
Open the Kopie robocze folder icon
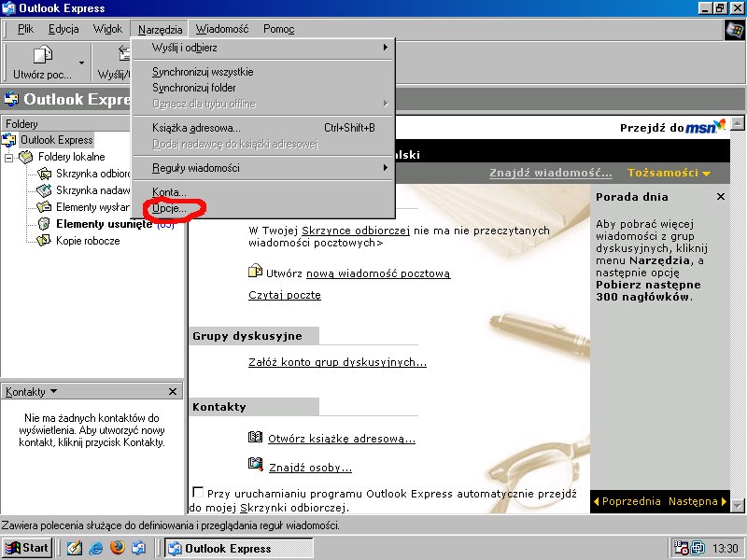(x=44, y=241)
